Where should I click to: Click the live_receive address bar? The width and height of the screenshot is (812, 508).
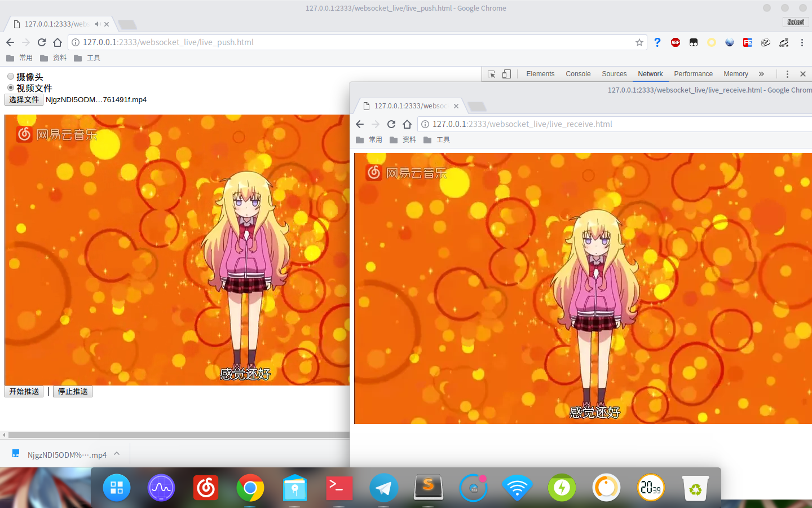[615, 124]
